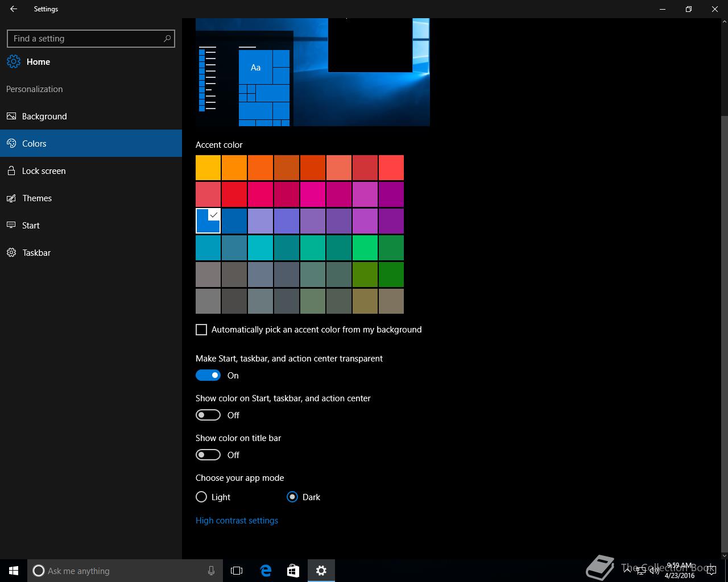The image size is (728, 582).
Task: Expand hidden system tray icons chevron
Action: (627, 571)
